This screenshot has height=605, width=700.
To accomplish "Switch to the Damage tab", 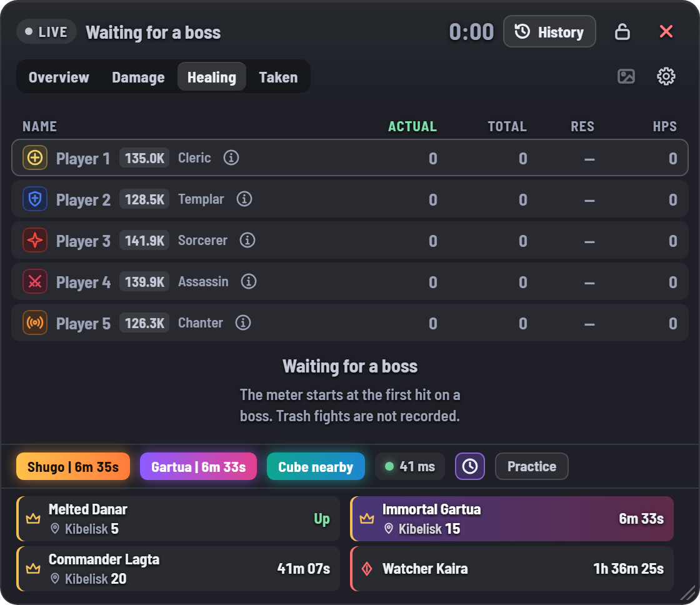I will pyautogui.click(x=138, y=77).
